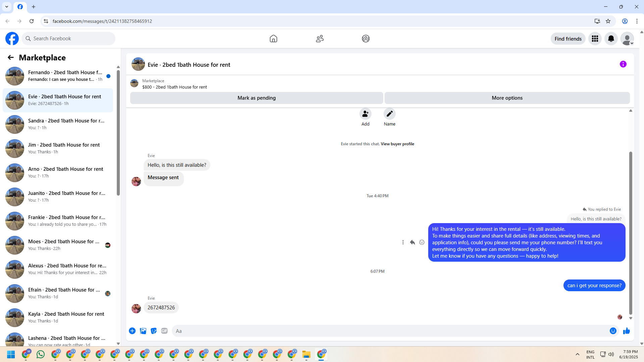The height and width of the screenshot is (362, 644).
Task: Open the notifications bell
Action: tap(611, 39)
